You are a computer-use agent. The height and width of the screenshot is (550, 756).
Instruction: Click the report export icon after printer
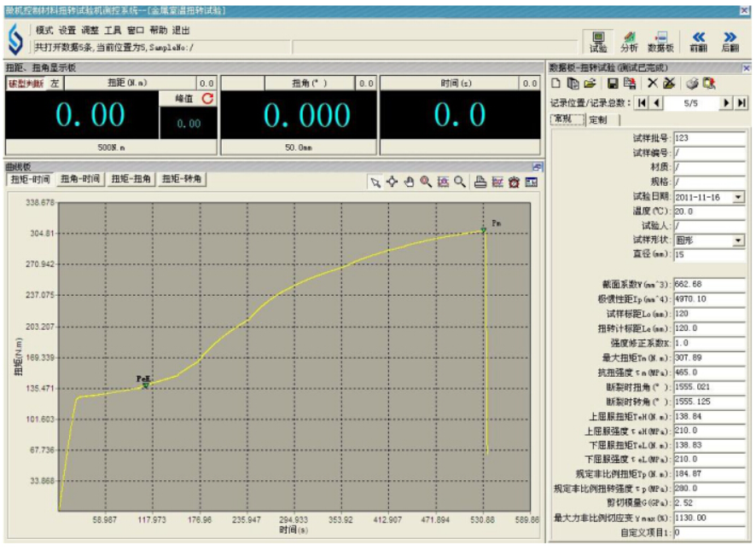(x=709, y=84)
